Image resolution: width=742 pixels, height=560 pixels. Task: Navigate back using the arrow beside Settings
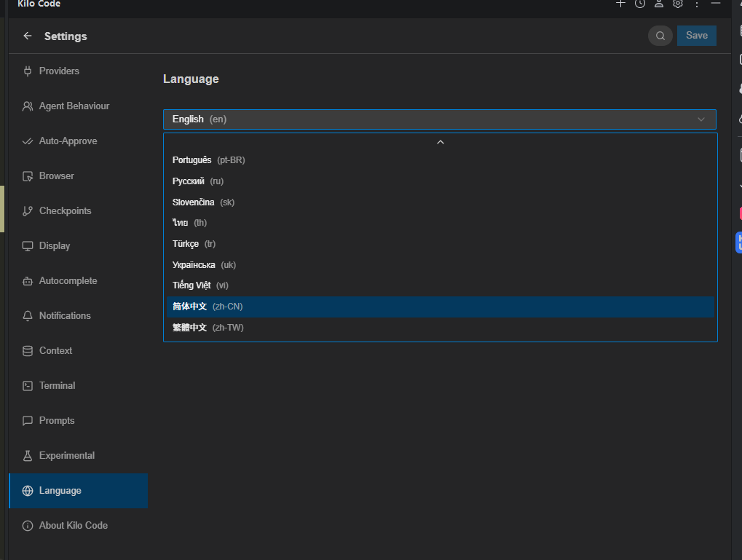tap(27, 35)
